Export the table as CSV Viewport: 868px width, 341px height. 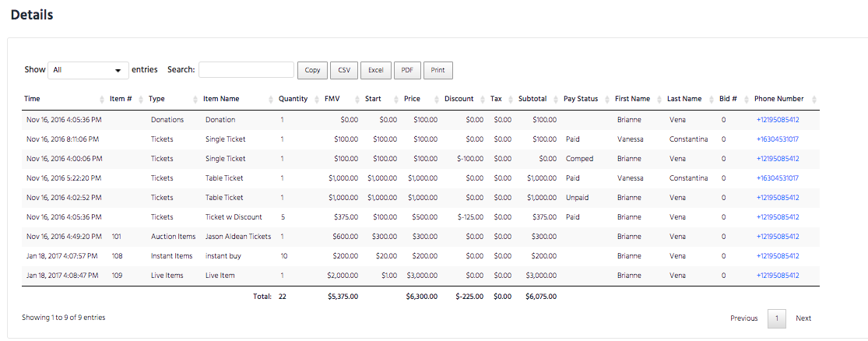click(344, 70)
